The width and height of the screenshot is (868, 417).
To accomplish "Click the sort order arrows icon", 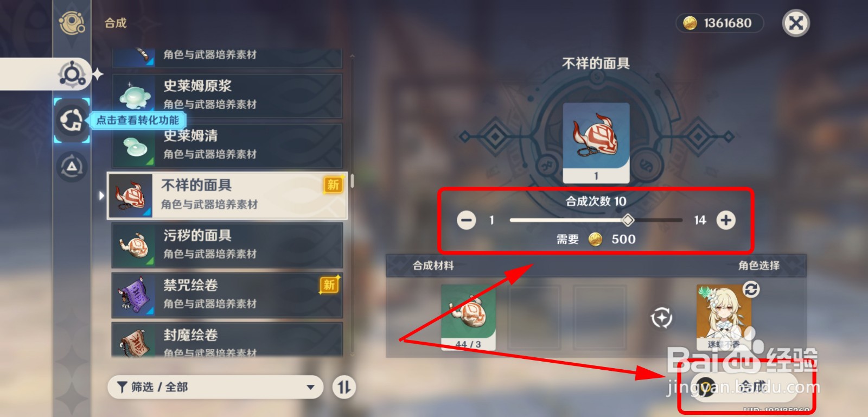I will pos(344,387).
